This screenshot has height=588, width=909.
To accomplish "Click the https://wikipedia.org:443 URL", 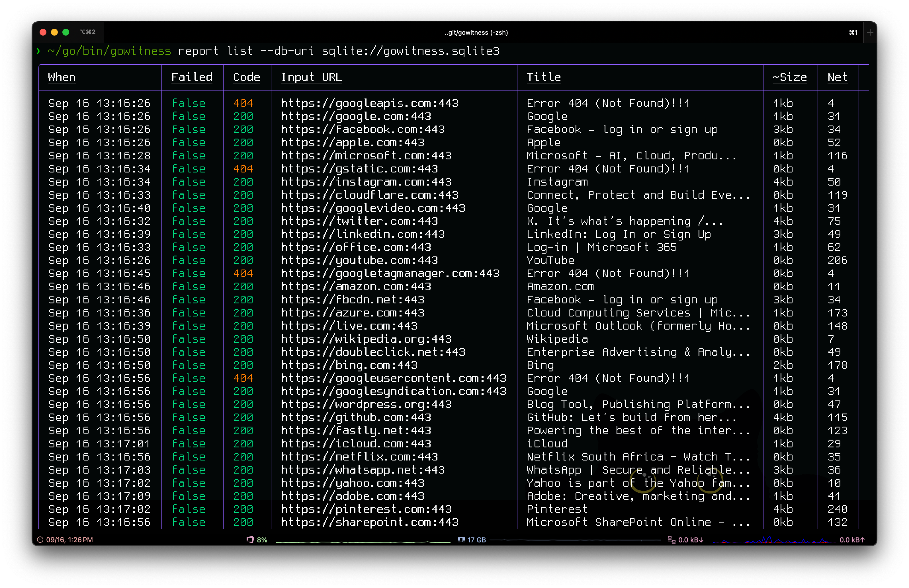I will (x=366, y=339).
